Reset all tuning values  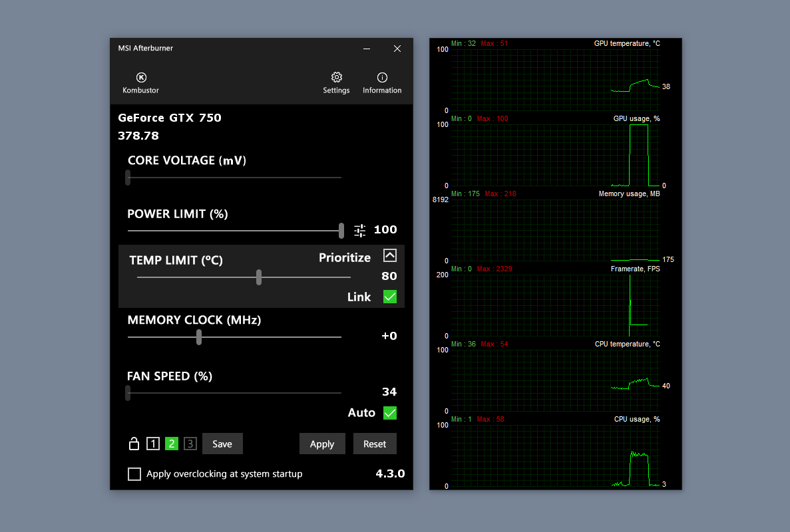(x=375, y=443)
